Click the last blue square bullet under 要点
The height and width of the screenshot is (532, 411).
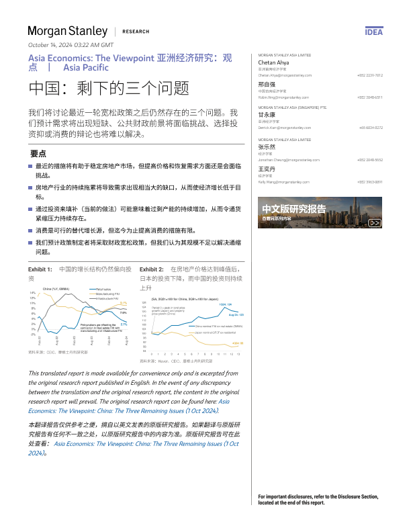coord(31,241)
